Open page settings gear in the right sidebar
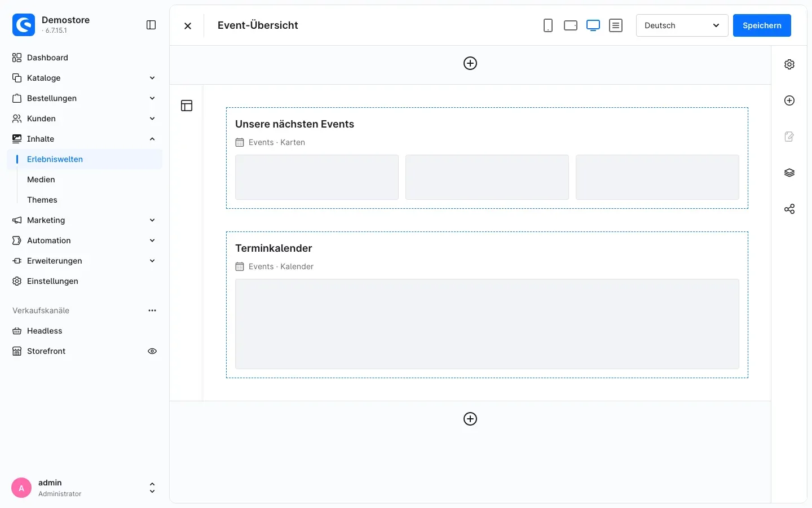The height and width of the screenshot is (508, 812). point(789,64)
